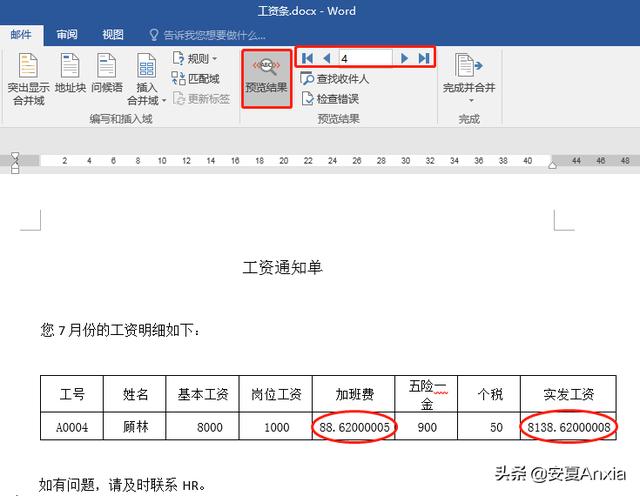Click the table header cell 基本工资
The height and width of the screenshot is (496, 640).
[x=202, y=394]
